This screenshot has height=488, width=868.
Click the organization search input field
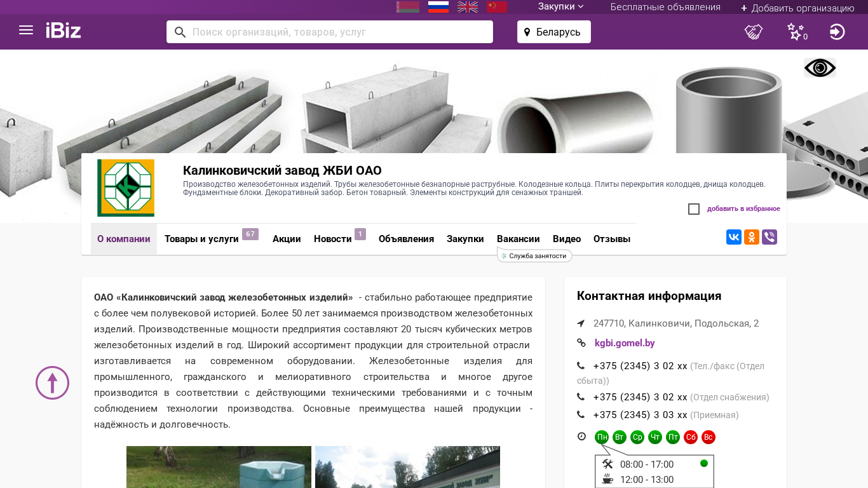click(337, 32)
